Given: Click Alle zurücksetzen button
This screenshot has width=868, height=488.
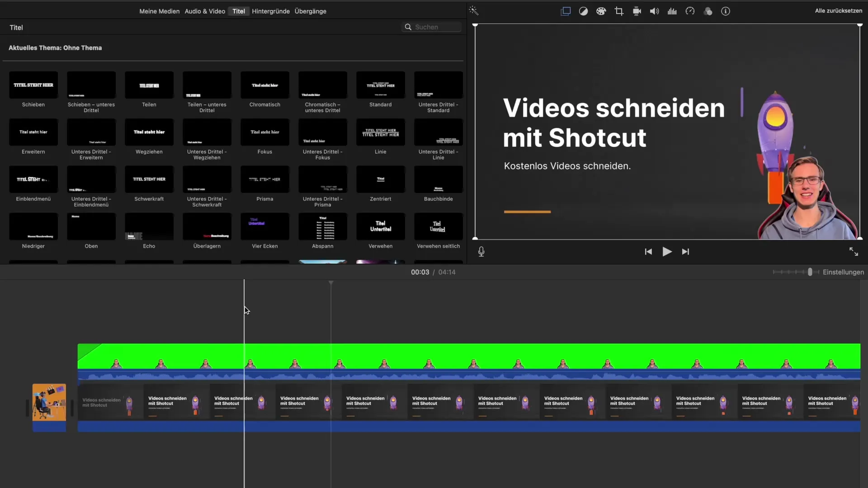Looking at the screenshot, I should [839, 11].
